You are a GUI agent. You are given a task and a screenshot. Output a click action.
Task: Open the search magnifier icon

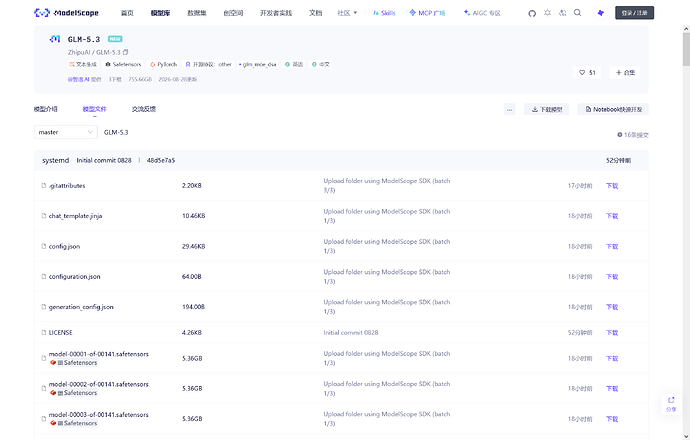(577, 13)
